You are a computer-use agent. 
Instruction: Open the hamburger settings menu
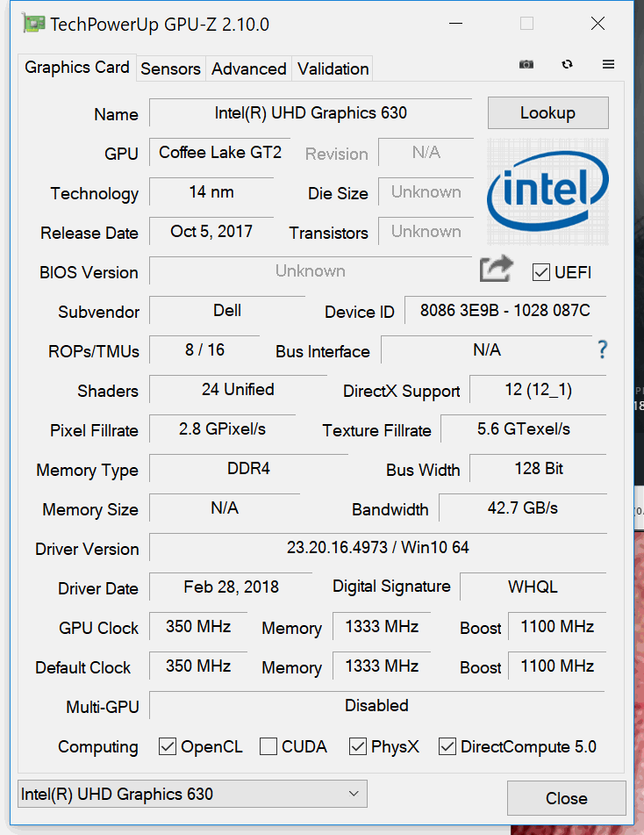point(608,65)
